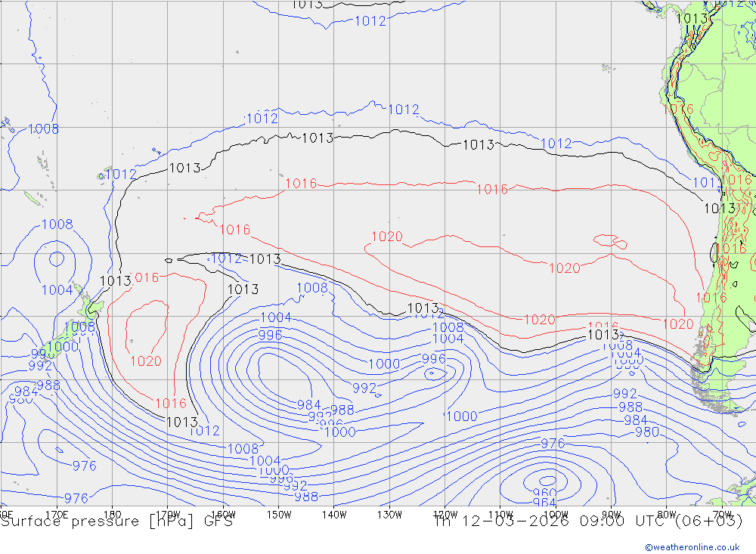This screenshot has height=554, width=756.
Task: Click the 100W longitude axis label
Action: coord(556,515)
